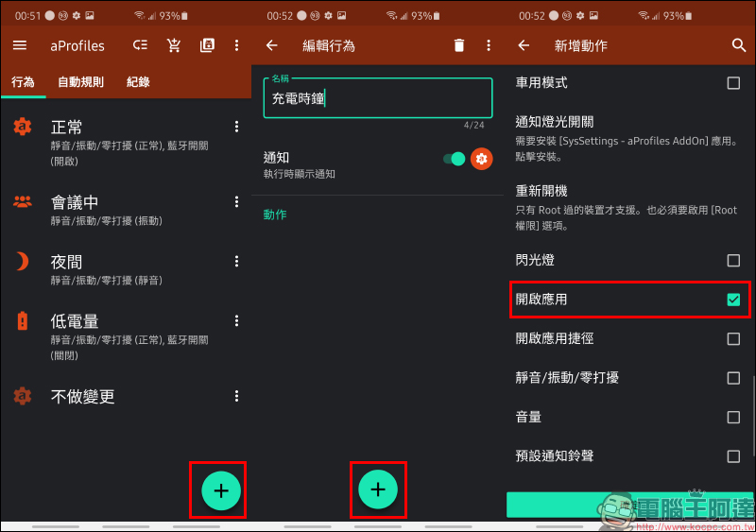Tap the list sort icon in aProfiles toolbar
Screen dimensions: 756x532
tap(140, 45)
